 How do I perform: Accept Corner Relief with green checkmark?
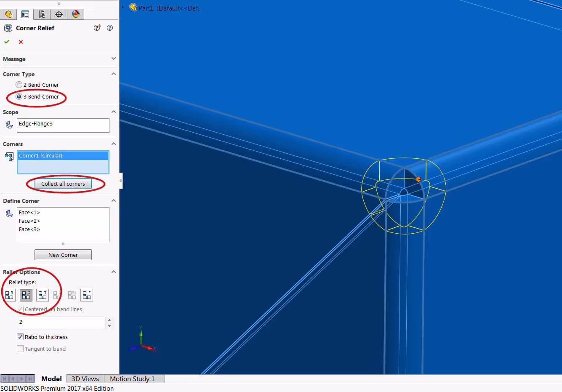(7, 42)
